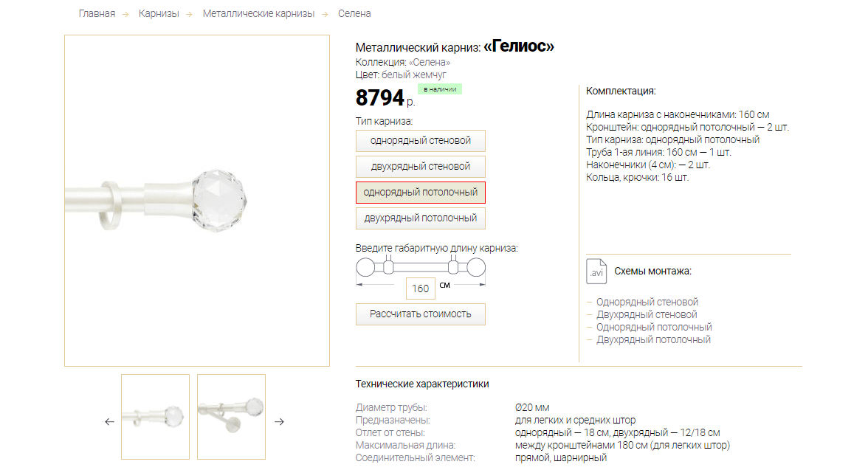Open Карнизы breadcrumb link
This screenshot has height=470, width=868.
pos(159,13)
